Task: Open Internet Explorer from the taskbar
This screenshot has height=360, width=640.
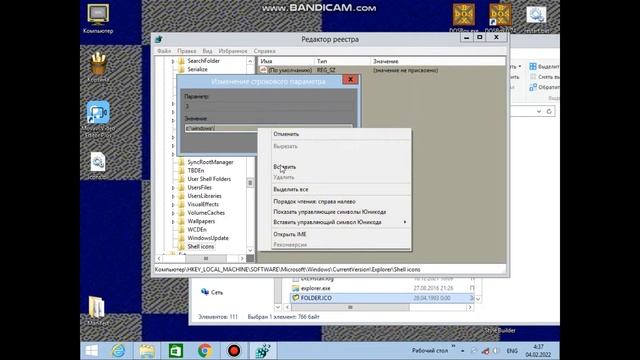Action: (119, 351)
